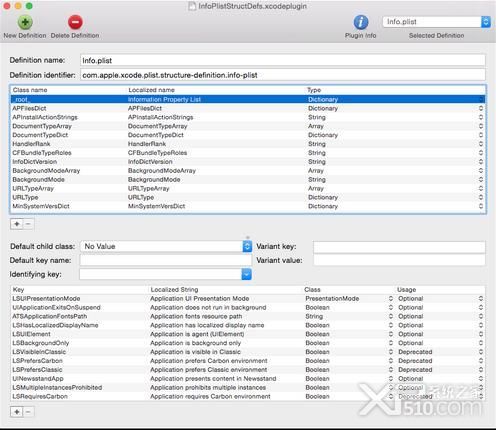Open Usage popup for LSVisibleInClassic row
This screenshot has height=430, width=496.
point(481,352)
